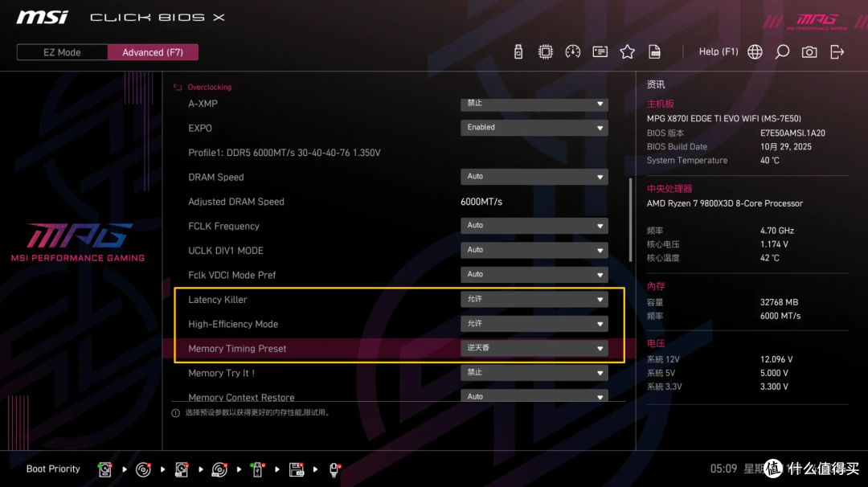The width and height of the screenshot is (868, 487).
Task: Click the AMD Ryzen 7 9800X3D processor name
Action: [x=725, y=203]
